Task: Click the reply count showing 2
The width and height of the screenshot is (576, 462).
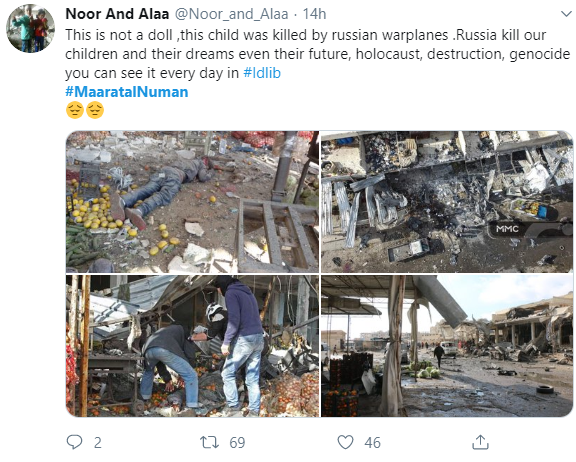Action: point(97,443)
